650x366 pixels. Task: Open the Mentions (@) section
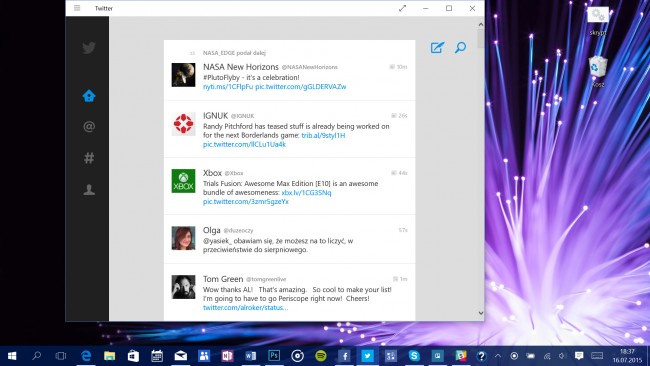[x=89, y=126]
